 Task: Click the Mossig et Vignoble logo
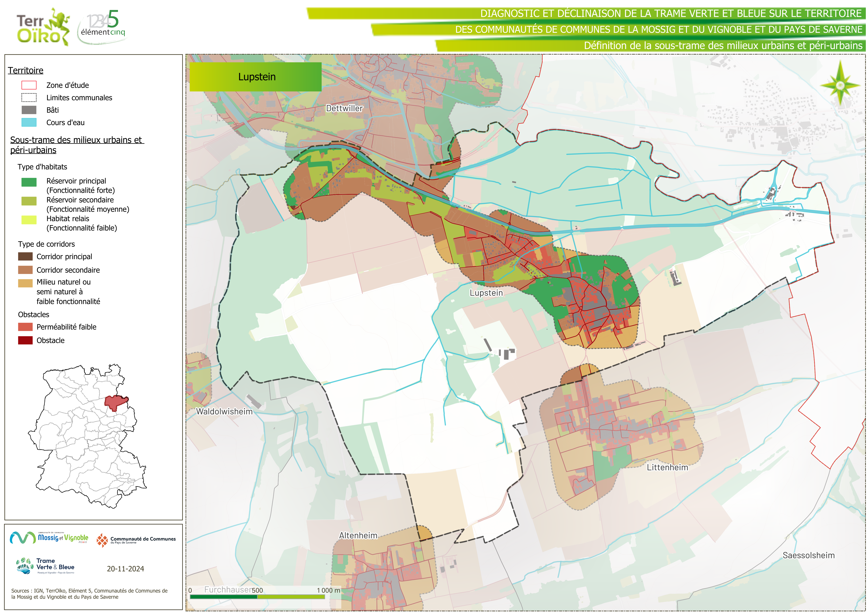(x=49, y=538)
